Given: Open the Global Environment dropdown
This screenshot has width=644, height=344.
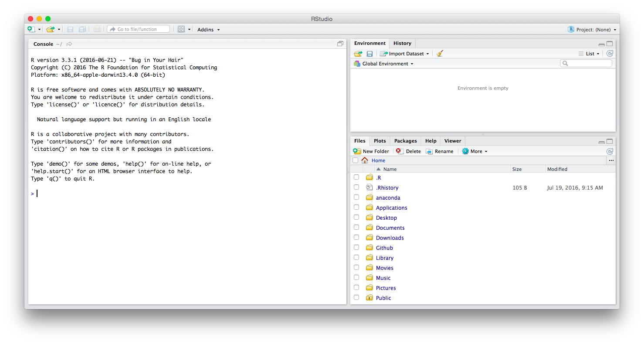Looking at the screenshot, I should coord(383,64).
